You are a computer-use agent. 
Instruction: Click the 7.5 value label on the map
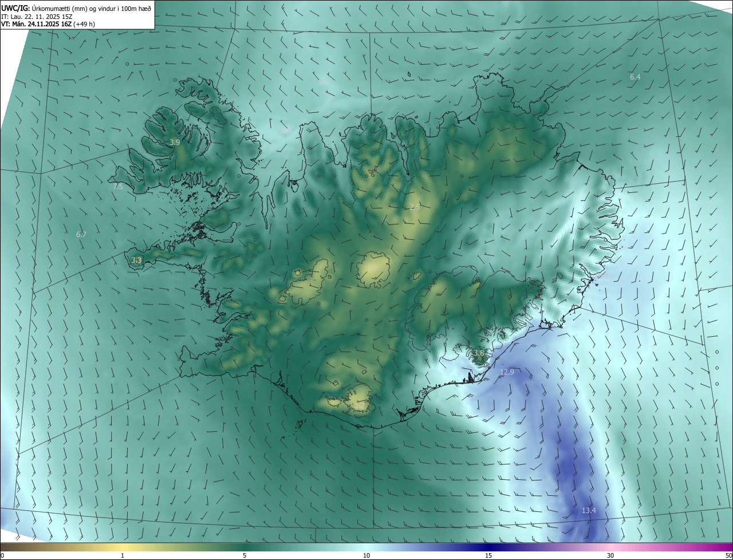tap(118, 187)
